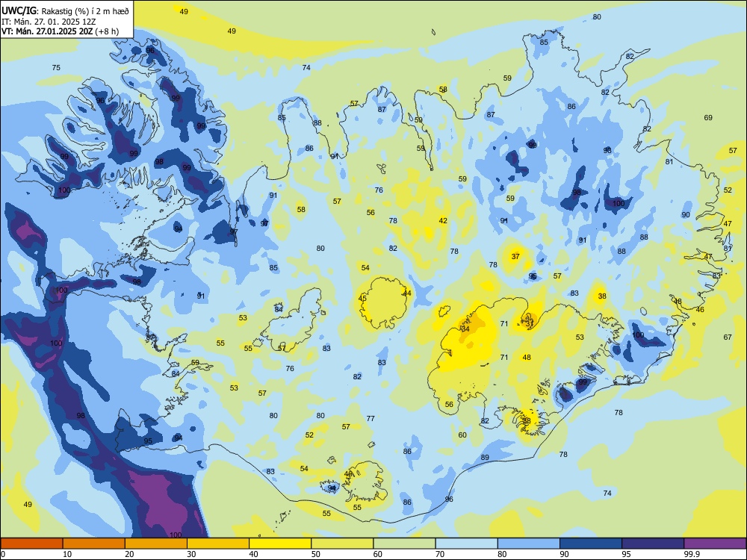Pick the 20–30 amber legend swatch

pyautogui.click(x=156, y=544)
